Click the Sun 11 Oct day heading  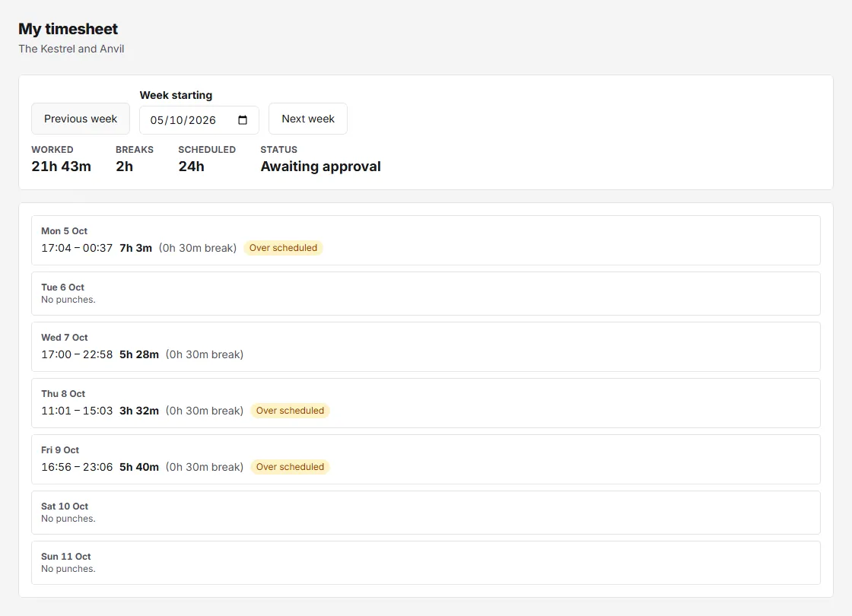65,556
